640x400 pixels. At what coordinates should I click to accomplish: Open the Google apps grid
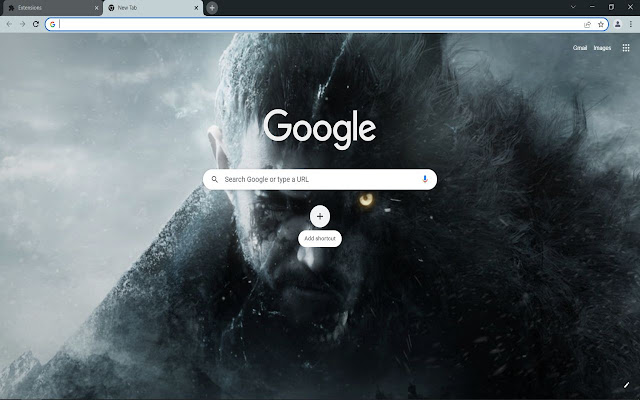tap(626, 48)
